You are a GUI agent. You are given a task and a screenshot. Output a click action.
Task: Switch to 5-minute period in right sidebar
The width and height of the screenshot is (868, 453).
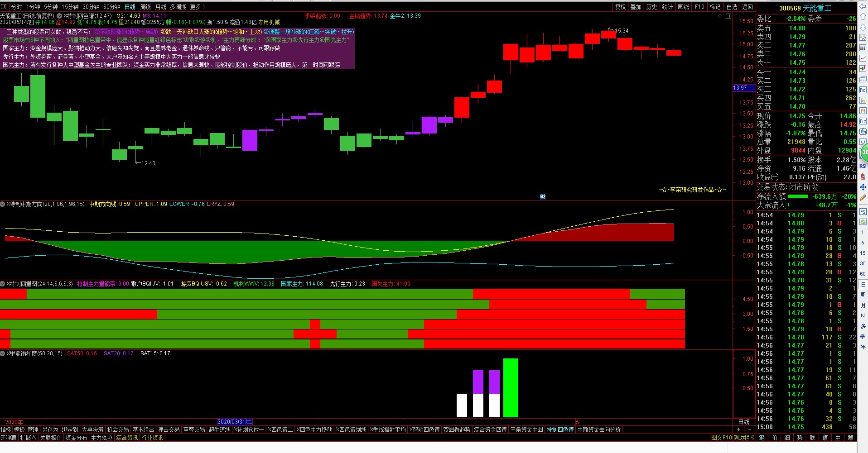point(863,242)
